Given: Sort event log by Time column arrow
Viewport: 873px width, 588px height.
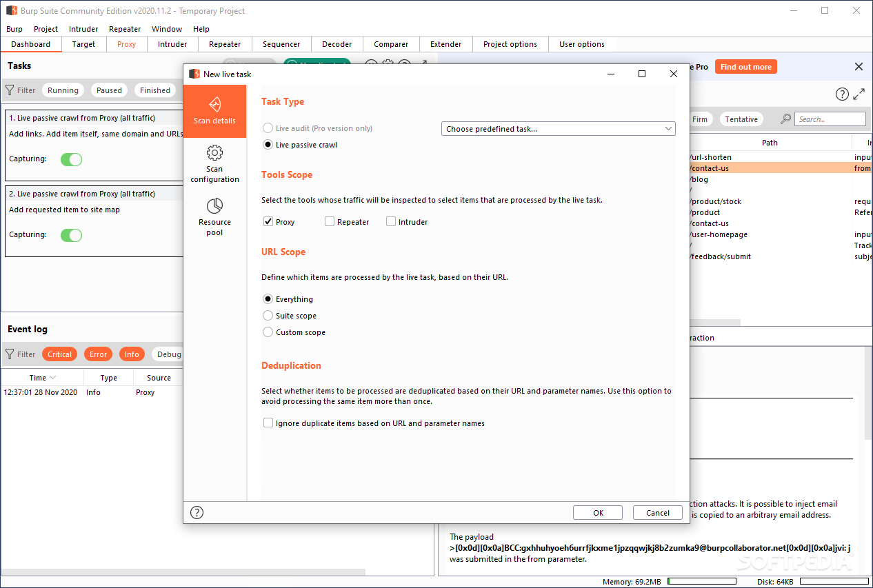Looking at the screenshot, I should click(53, 378).
